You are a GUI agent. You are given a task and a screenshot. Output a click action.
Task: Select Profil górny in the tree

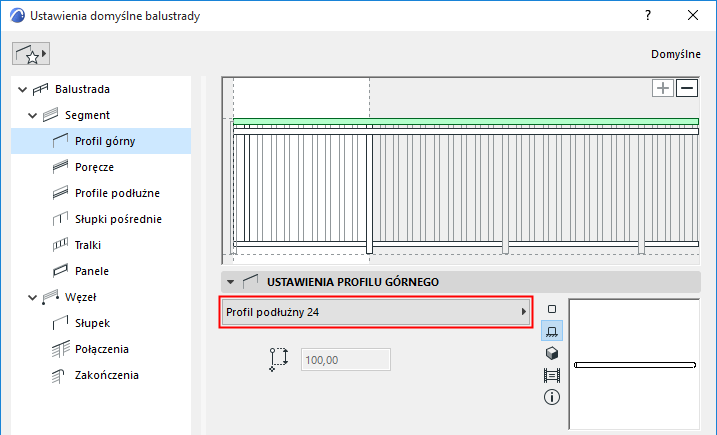pyautogui.click(x=101, y=141)
